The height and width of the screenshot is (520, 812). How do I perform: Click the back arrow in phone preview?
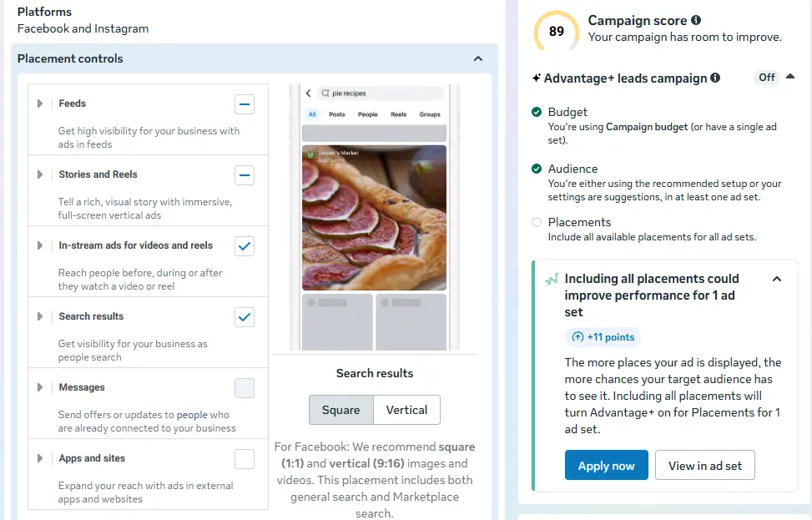pyautogui.click(x=308, y=93)
